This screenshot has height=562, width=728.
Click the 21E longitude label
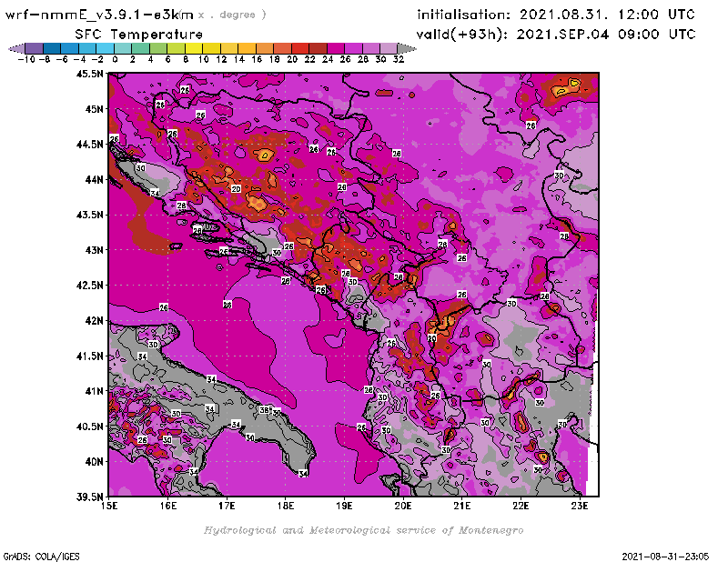pos(462,506)
